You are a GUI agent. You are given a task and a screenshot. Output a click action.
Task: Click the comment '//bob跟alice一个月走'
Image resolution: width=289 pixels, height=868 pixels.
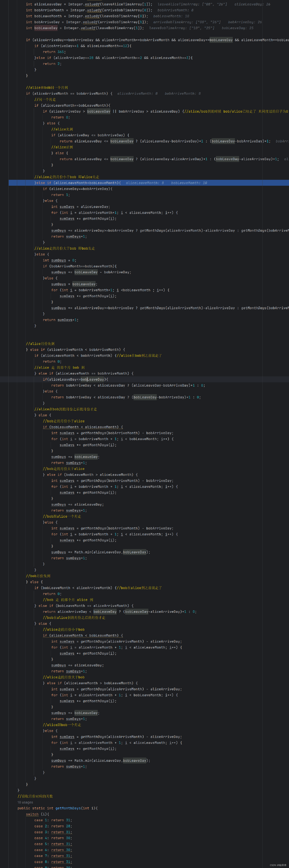(62, 516)
